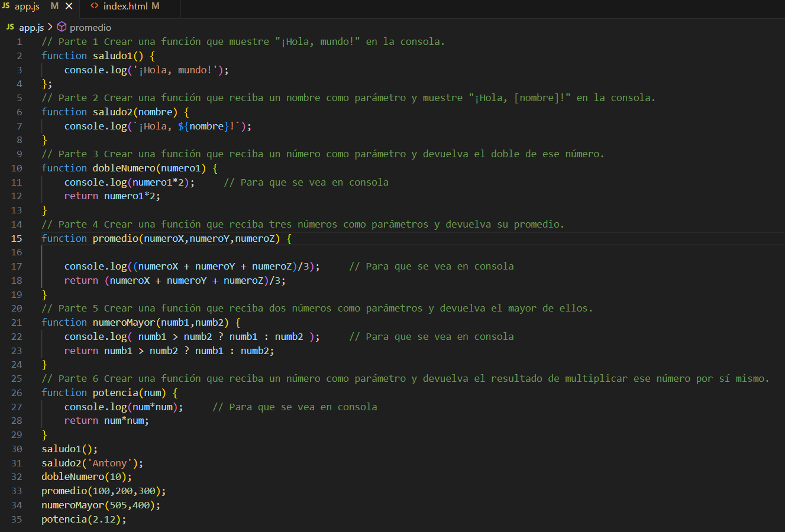The width and height of the screenshot is (785, 532).
Task: Click the ${nombre} template expression on line 7
Action: pos(203,126)
